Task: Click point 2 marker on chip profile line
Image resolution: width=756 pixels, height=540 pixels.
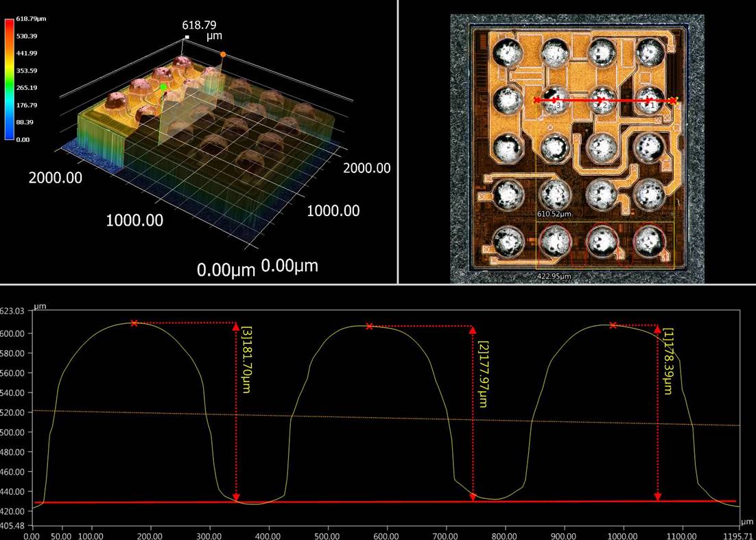Action: 601,102
